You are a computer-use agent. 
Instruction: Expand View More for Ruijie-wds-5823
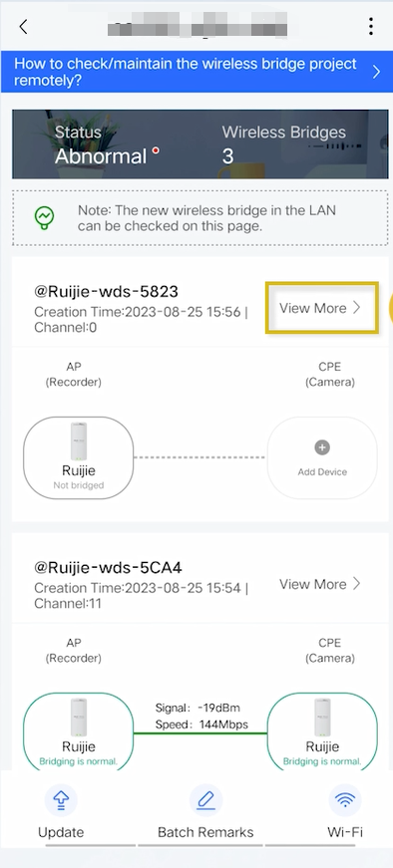(x=321, y=308)
